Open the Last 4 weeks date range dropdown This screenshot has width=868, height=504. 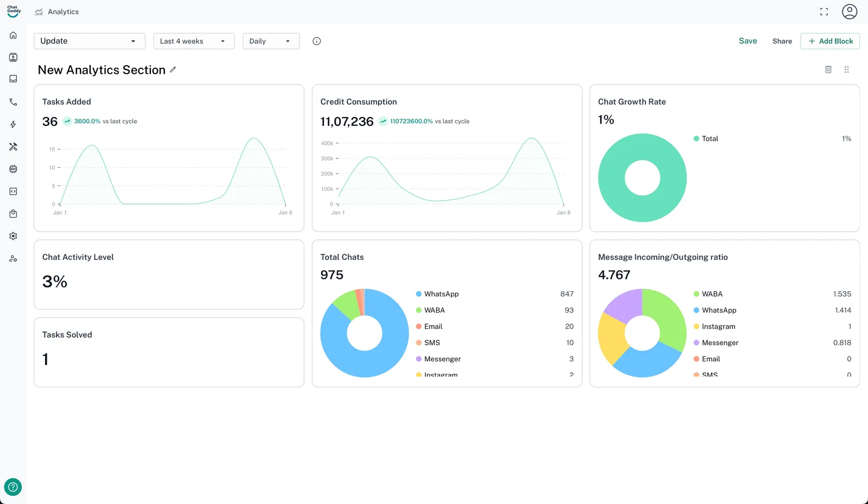click(x=194, y=41)
